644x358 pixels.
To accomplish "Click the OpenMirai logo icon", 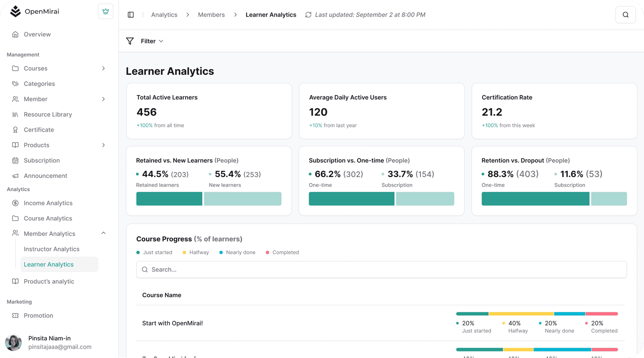I will tap(15, 11).
